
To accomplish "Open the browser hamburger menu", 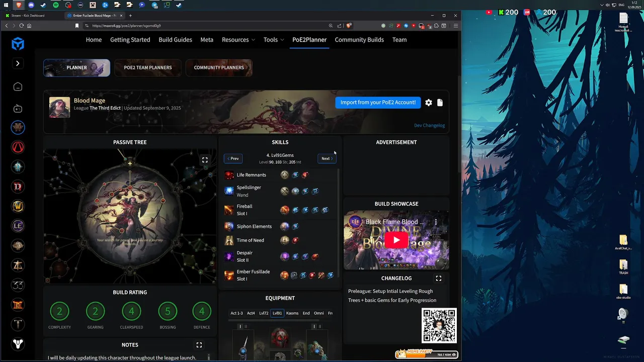I will tap(455, 26).
